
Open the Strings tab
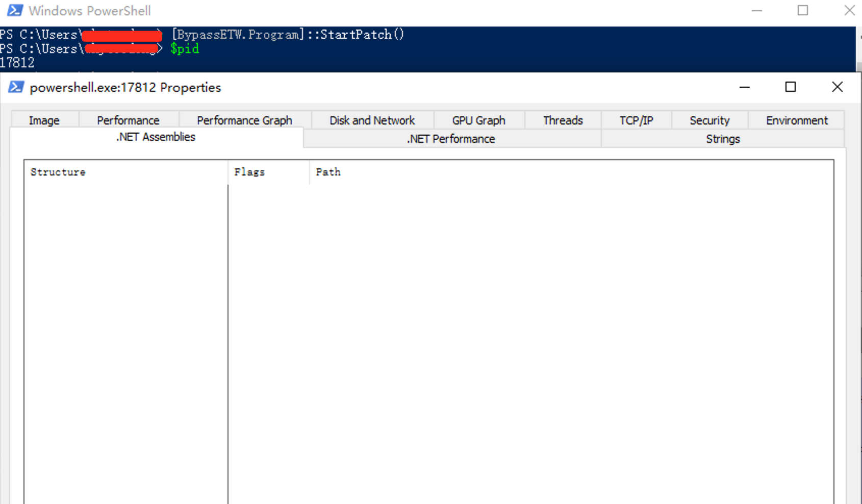(723, 139)
